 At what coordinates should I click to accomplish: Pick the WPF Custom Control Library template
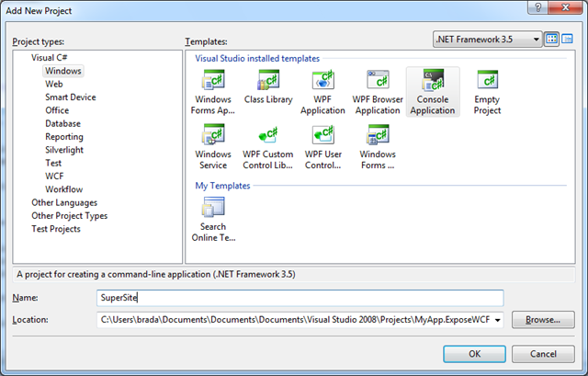(267, 147)
